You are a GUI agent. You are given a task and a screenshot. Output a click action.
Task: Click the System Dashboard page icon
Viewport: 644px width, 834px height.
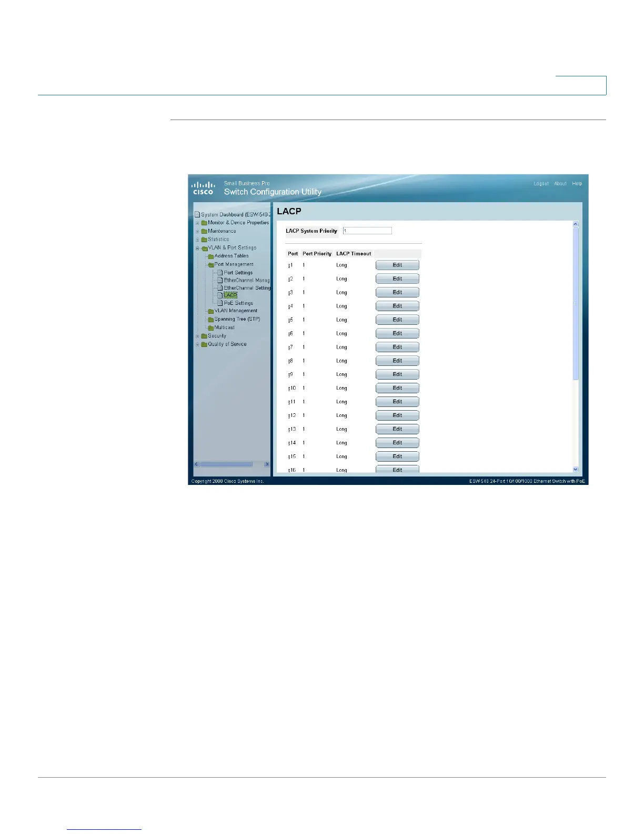pyautogui.click(x=197, y=214)
